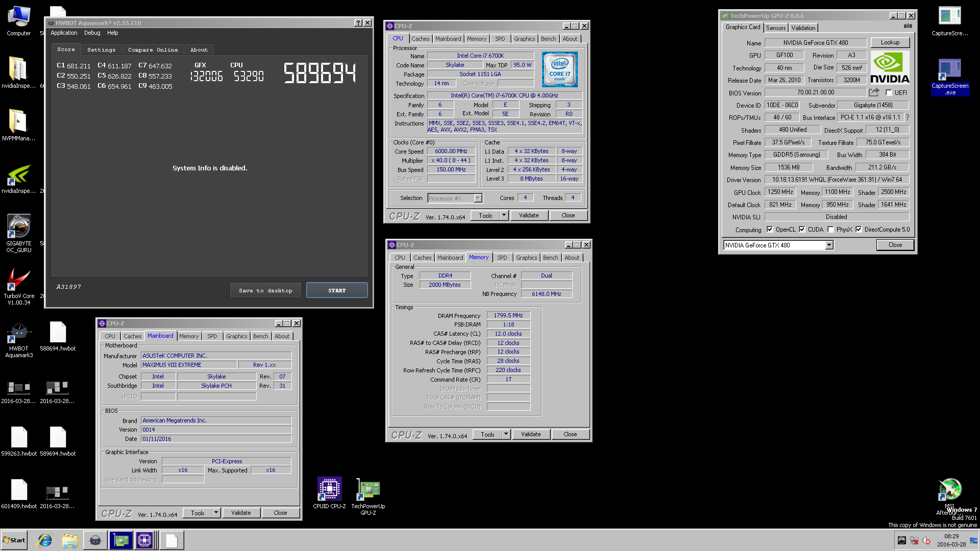Open the TechPowerUp GPU-Z desktop shortcut

[x=368, y=496]
